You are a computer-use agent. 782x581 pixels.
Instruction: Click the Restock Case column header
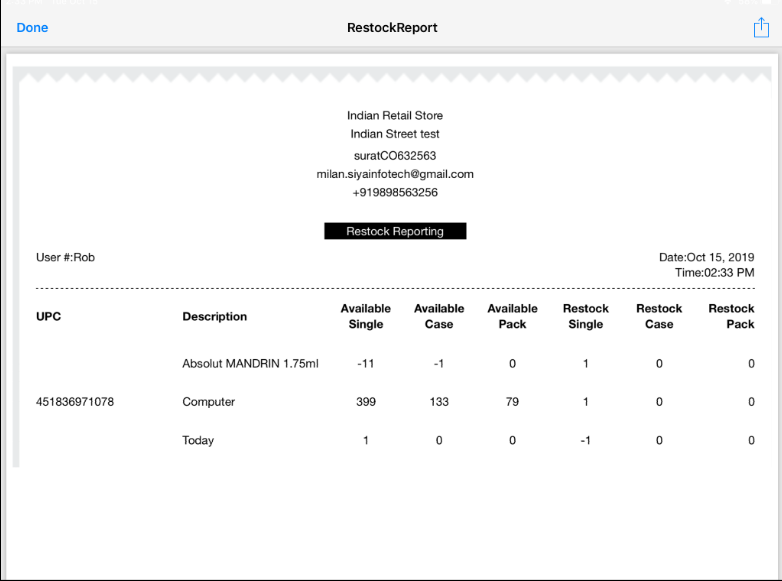(659, 316)
